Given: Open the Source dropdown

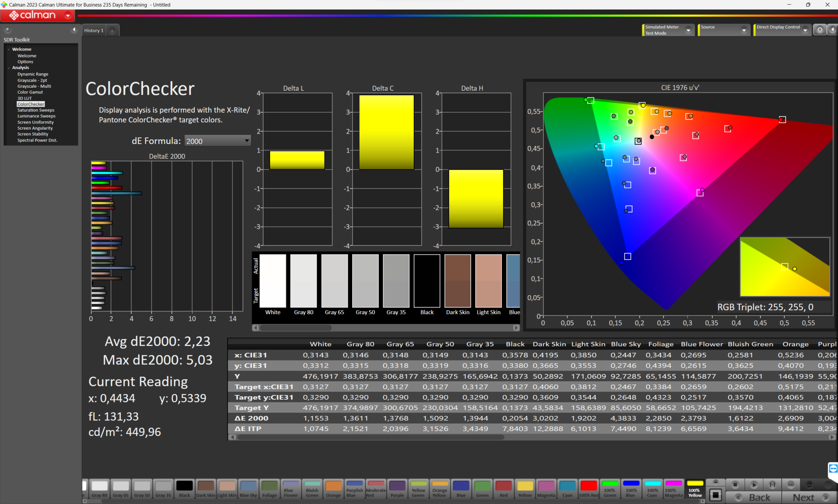Looking at the screenshot, I should 744,30.
